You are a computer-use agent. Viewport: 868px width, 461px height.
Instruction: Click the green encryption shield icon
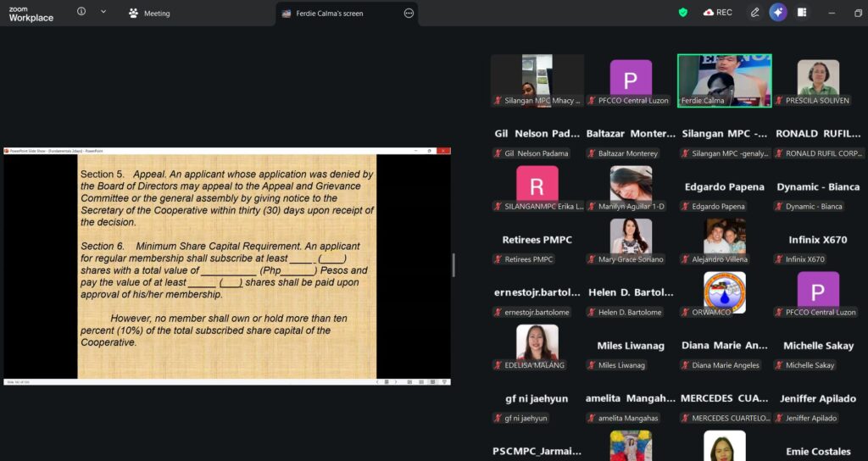click(x=683, y=13)
